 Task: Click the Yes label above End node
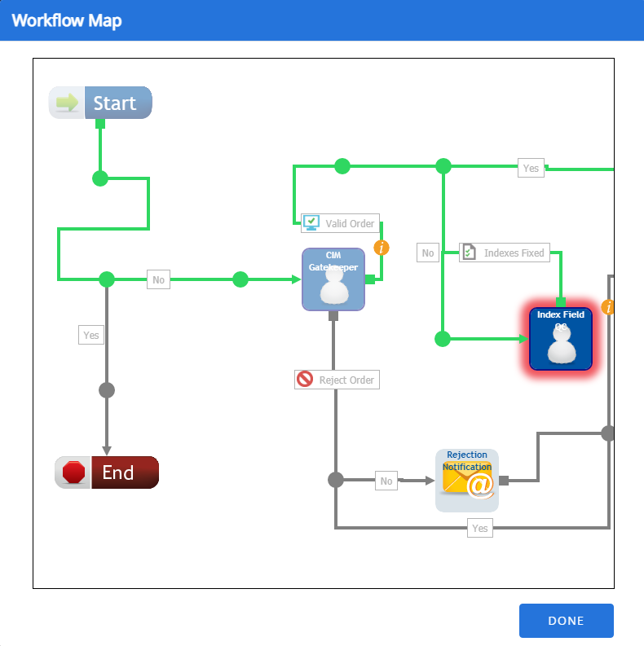[91, 335]
